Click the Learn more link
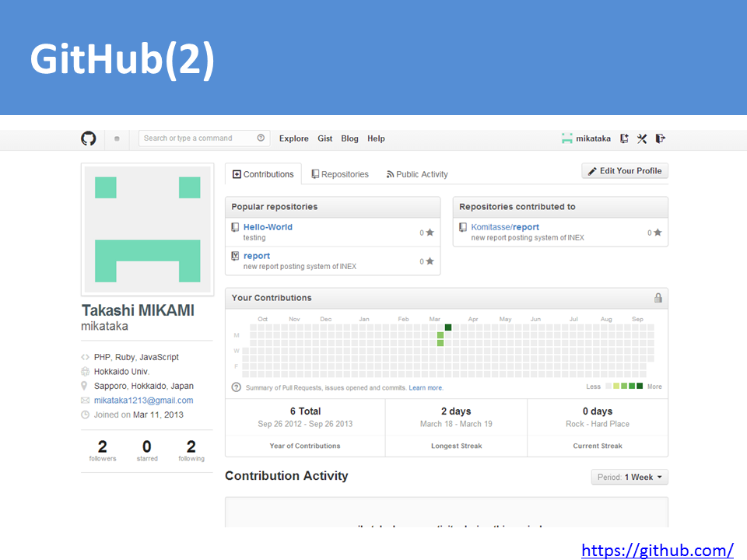The width and height of the screenshot is (747, 560). coord(426,387)
